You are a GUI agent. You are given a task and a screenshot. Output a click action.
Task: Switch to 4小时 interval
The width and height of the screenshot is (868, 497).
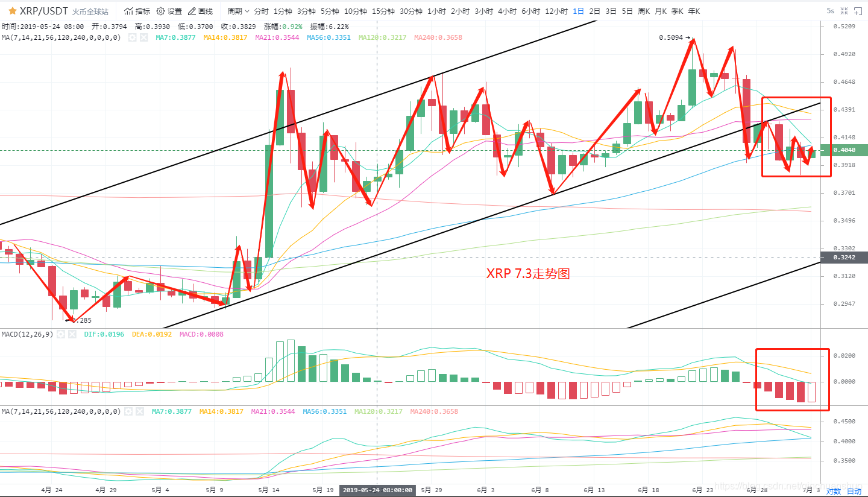pyautogui.click(x=508, y=11)
